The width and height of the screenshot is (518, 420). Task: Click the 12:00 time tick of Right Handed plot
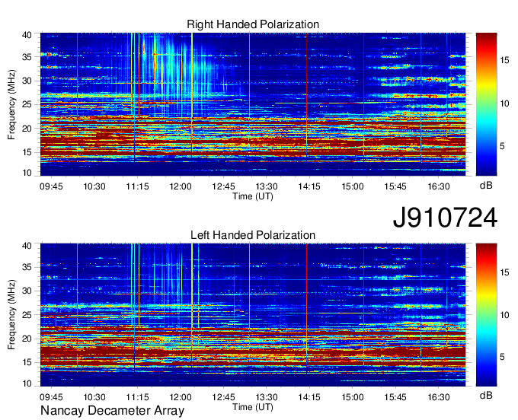click(181, 186)
